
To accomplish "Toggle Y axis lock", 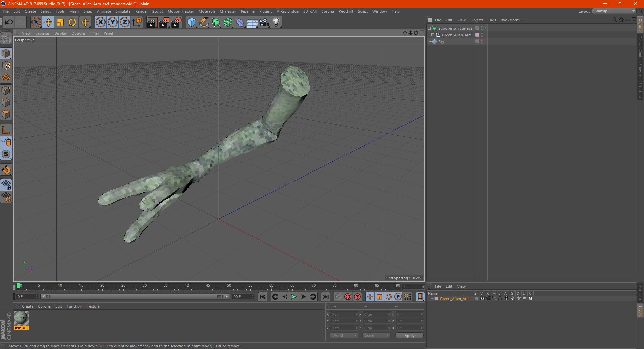I will pos(113,22).
